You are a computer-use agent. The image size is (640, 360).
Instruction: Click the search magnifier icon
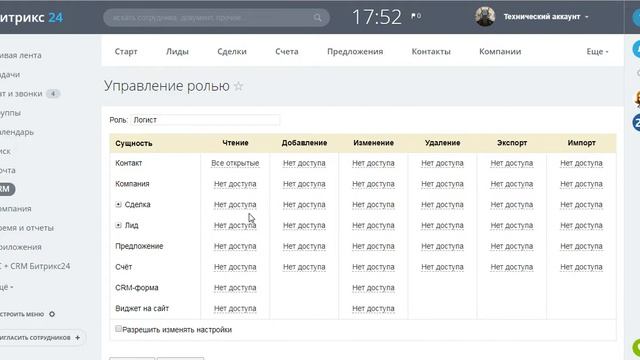(318, 18)
